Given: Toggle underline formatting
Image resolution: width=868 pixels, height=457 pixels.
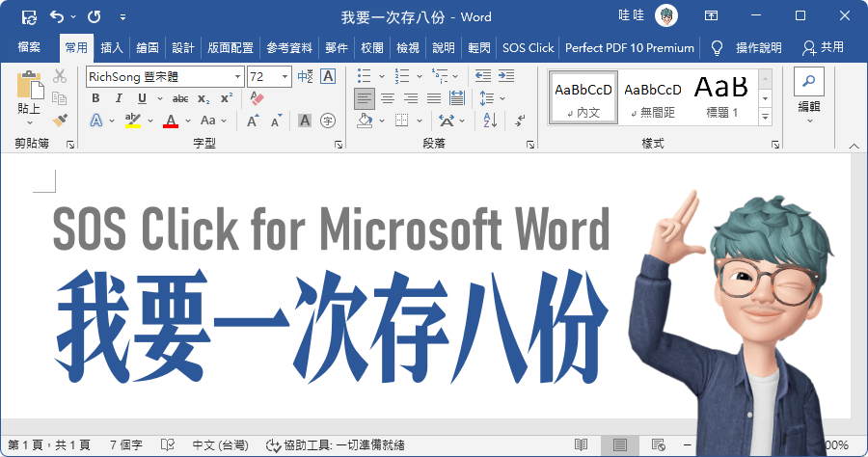Looking at the screenshot, I should 143,98.
